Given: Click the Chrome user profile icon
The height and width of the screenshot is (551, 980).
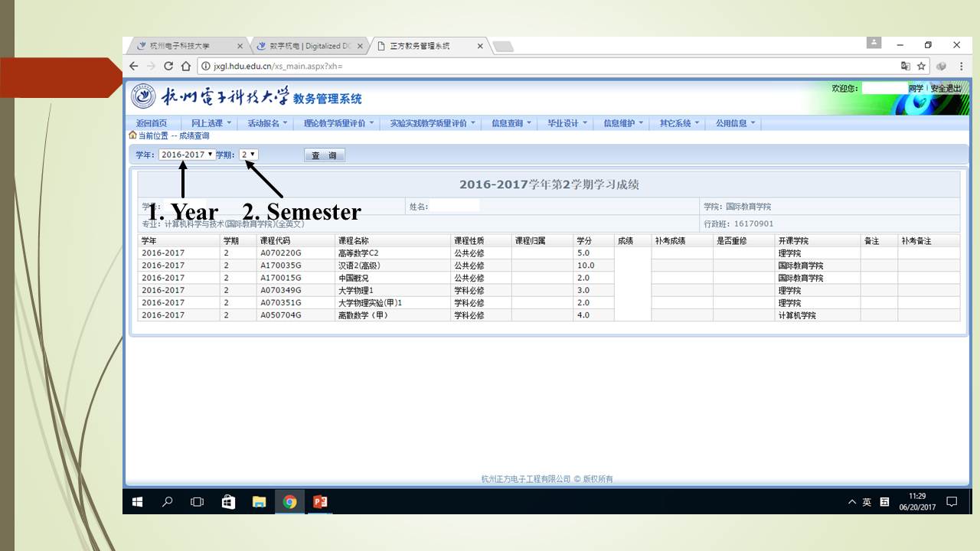Looking at the screenshot, I should pyautogui.click(x=874, y=44).
